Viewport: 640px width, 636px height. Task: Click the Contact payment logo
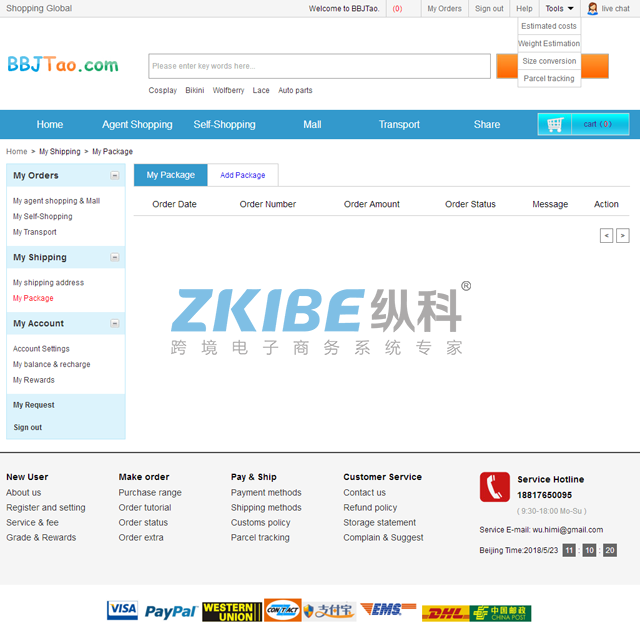coord(282,610)
